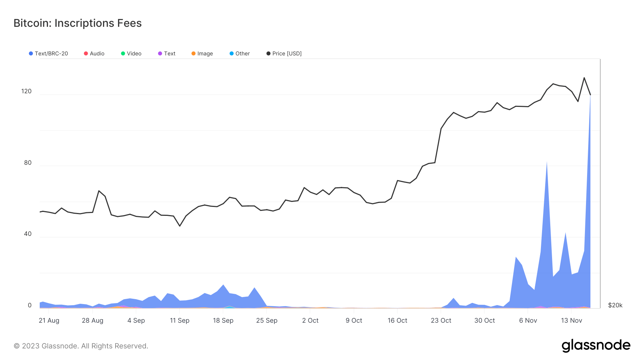This screenshot has height=362, width=644.
Task: Toggle the Other legend series
Action: pyautogui.click(x=240, y=54)
